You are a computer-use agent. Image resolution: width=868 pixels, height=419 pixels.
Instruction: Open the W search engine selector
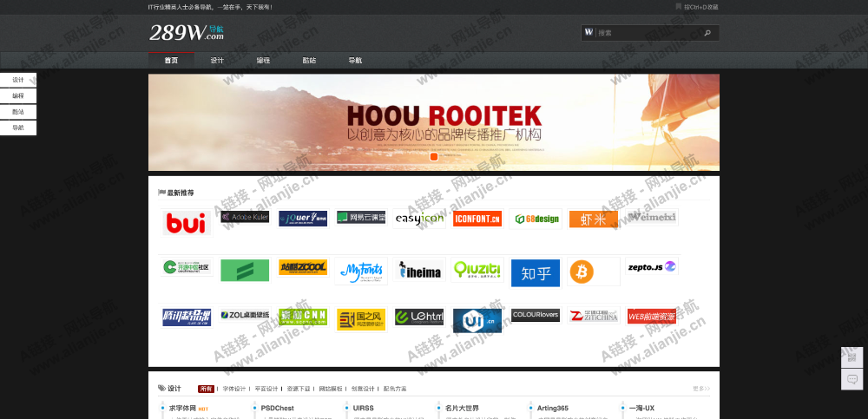point(589,33)
